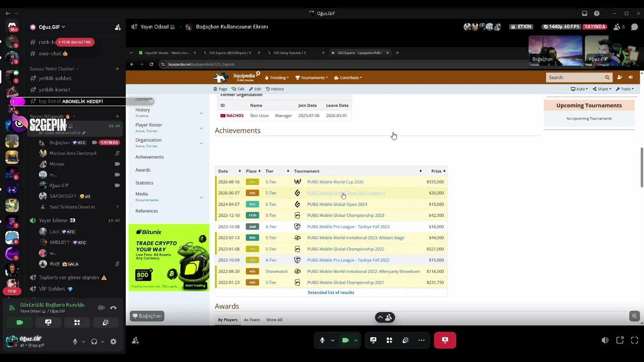This screenshot has width=644, height=362.
Task: Select the Show All awards tab
Action: coord(274,320)
